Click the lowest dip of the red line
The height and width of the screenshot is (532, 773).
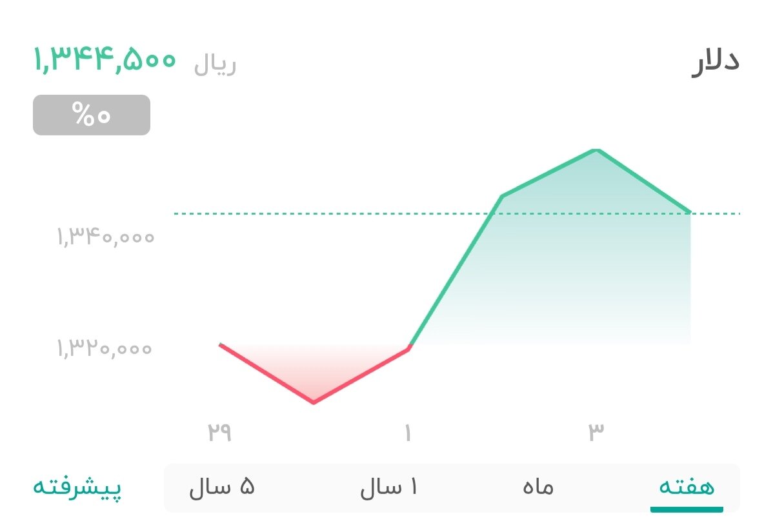(314, 402)
